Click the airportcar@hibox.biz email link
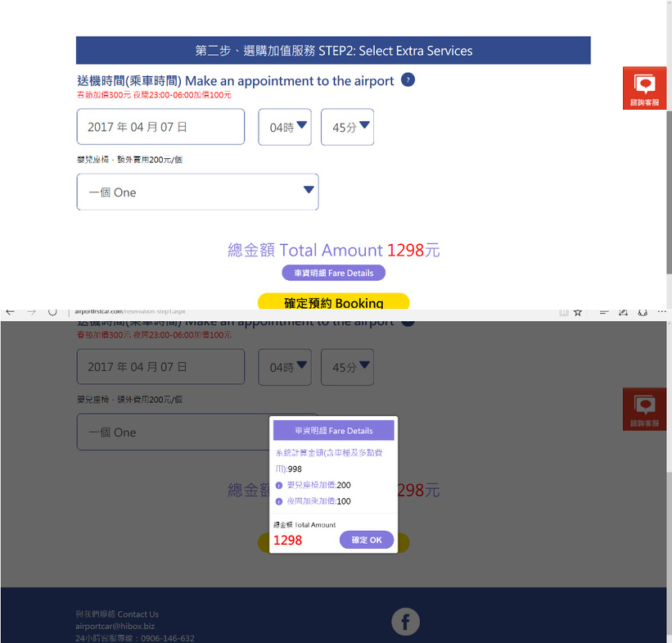Viewport: 672px width, 643px height. click(115, 626)
